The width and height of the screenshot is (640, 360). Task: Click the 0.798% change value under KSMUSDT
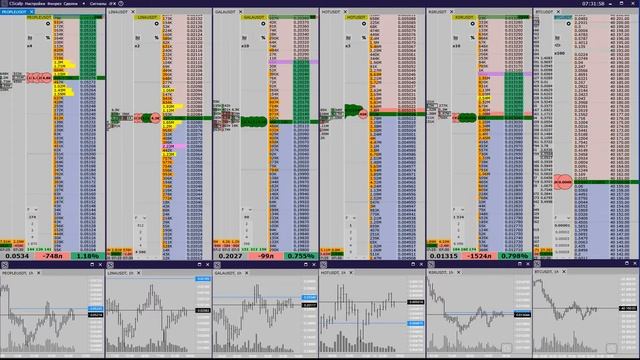coord(514,256)
